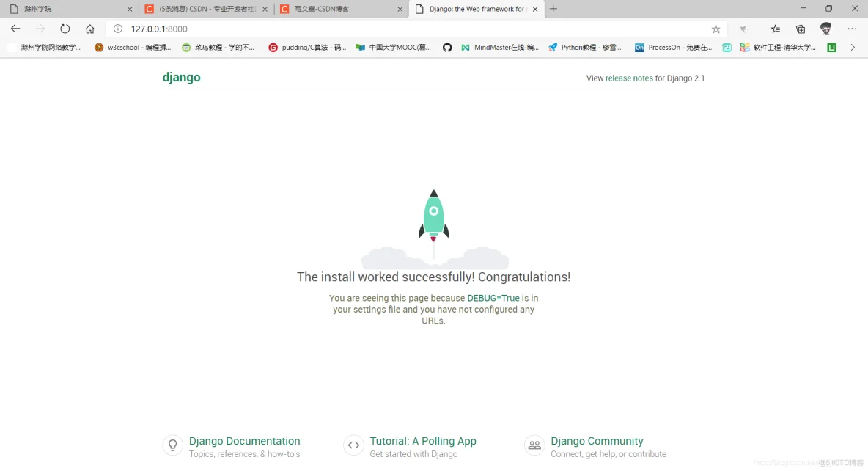Viewport: 868px width, 471px height.
Task: Open the pudding/C算法 bookmark
Action: (x=307, y=48)
